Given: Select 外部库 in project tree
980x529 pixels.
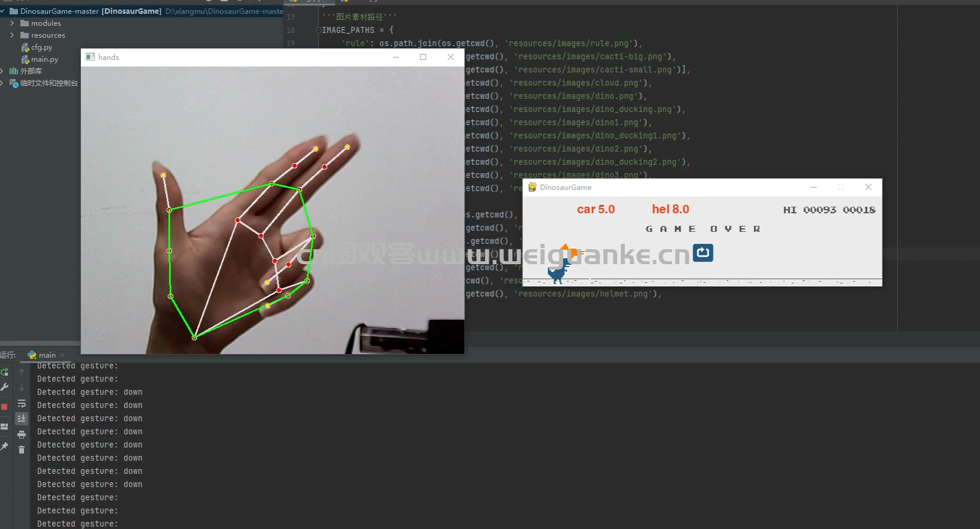Looking at the screenshot, I should (26, 71).
